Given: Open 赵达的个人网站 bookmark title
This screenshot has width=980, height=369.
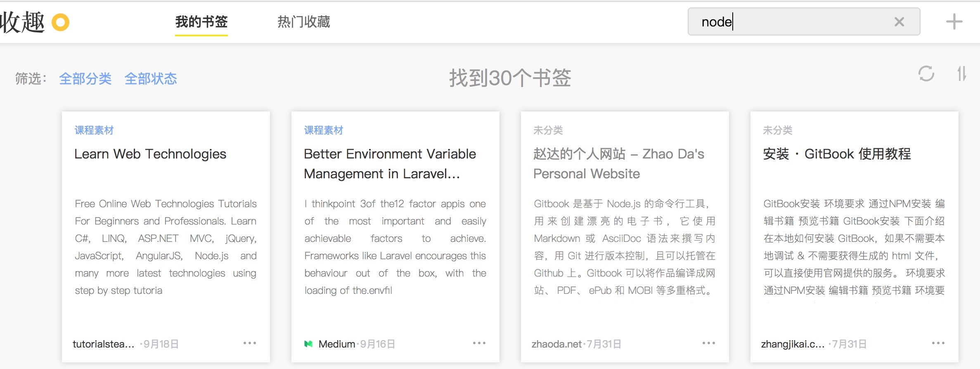Looking at the screenshot, I should 619,164.
